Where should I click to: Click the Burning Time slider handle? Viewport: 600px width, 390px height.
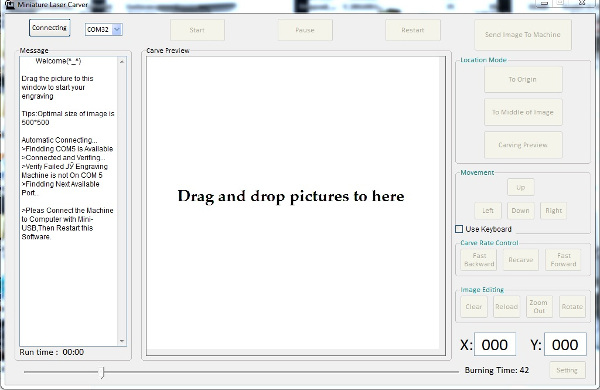[x=102, y=372]
